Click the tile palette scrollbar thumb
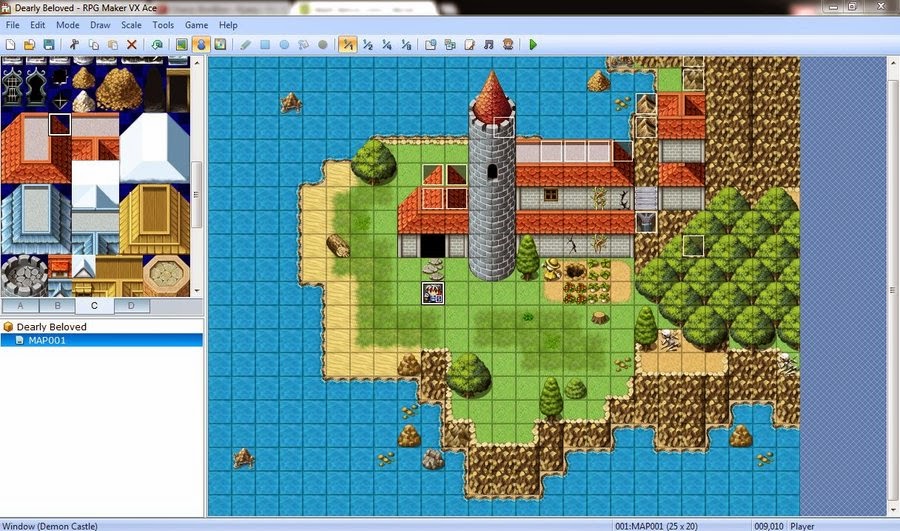Screen dimensions: 900x531 [197, 194]
